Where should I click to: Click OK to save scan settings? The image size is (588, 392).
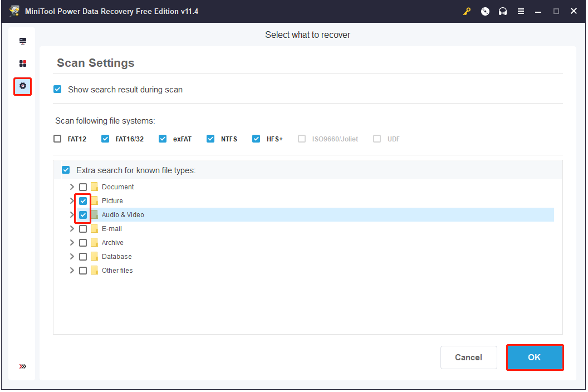(535, 357)
